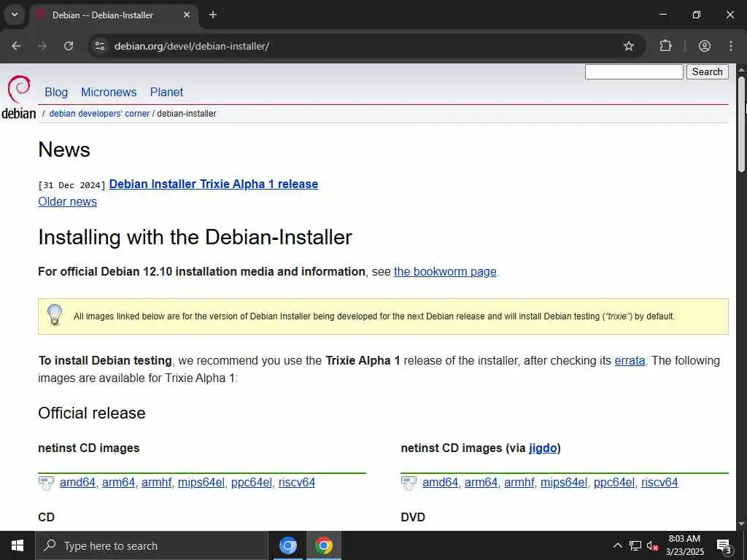Reload the Debian installer page
Viewport: 747px width, 560px height.
[x=69, y=46]
